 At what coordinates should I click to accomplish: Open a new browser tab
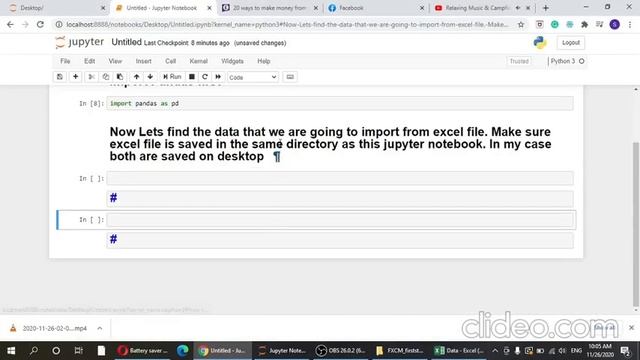(546, 8)
